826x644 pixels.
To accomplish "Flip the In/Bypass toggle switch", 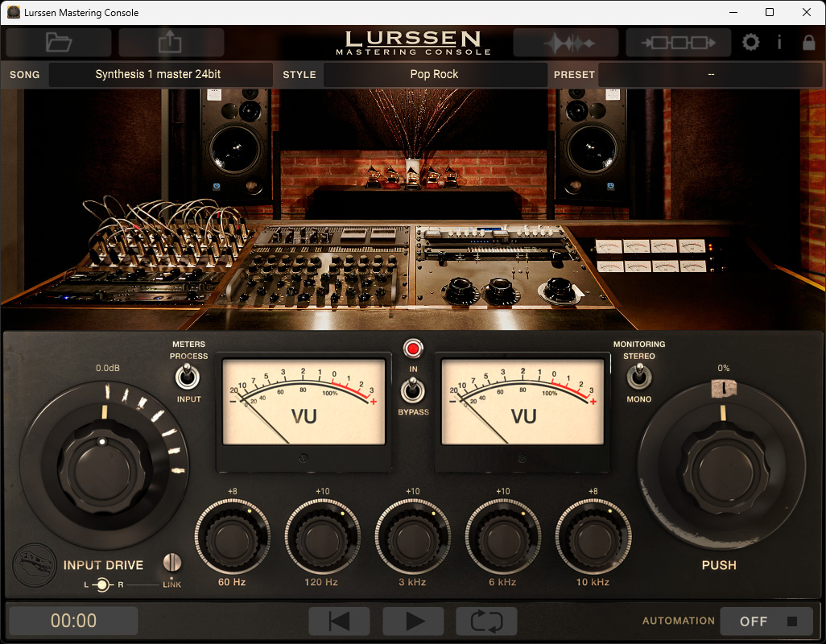I will 412,390.
